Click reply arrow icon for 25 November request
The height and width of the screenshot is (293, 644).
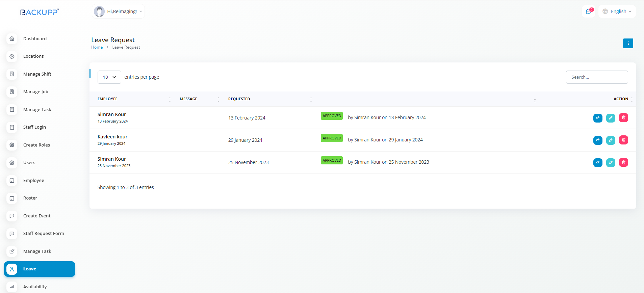[598, 162]
